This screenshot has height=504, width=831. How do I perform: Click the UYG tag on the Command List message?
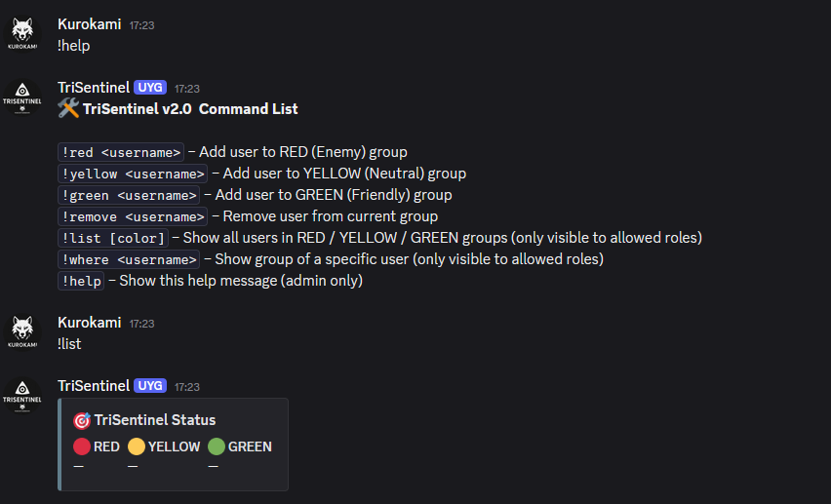pyautogui.click(x=150, y=88)
